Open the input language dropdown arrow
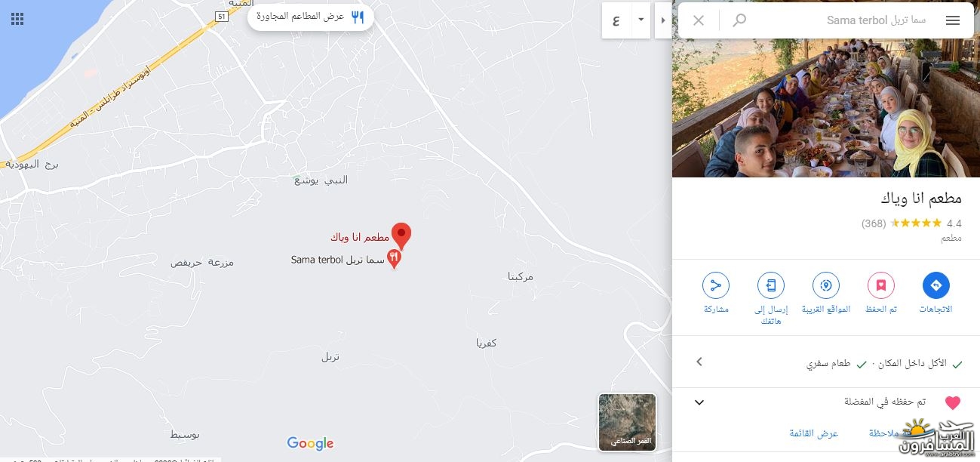The width and height of the screenshot is (980, 462). click(x=641, y=20)
